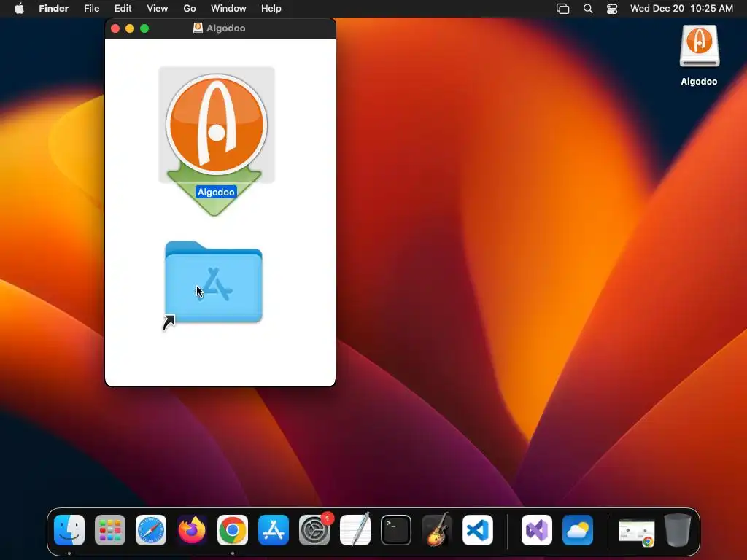The width and height of the screenshot is (747, 560).
Task: Select the Algodoo app icon in window
Action: click(216, 125)
